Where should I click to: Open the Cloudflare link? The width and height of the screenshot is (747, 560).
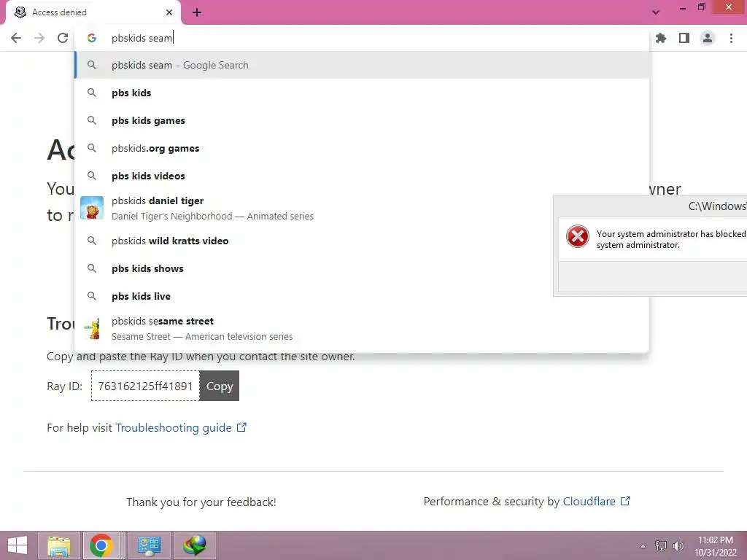point(597,502)
